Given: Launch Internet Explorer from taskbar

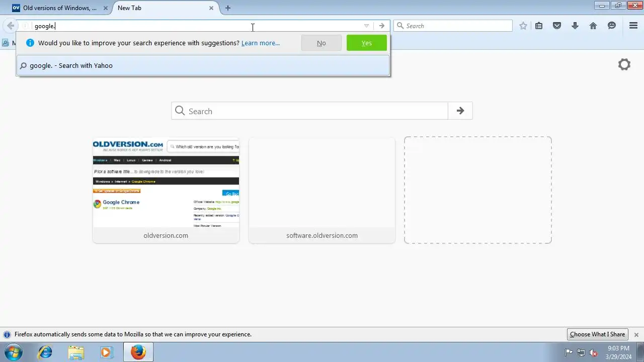Looking at the screenshot, I should (x=45, y=352).
